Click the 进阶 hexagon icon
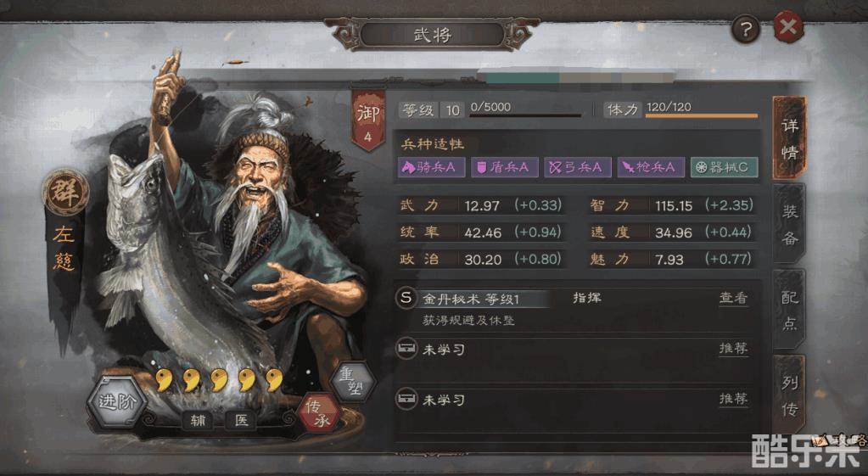This screenshot has height=476, width=868. 117,401
